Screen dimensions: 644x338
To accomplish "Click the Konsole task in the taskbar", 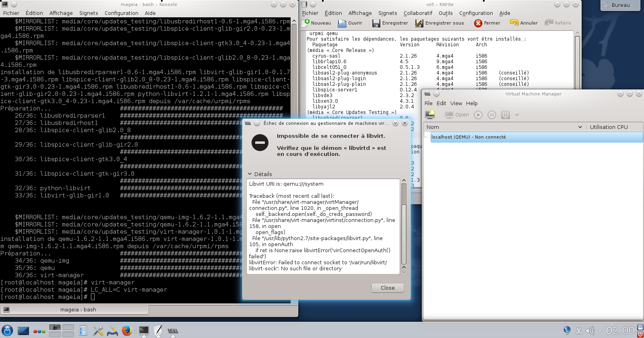I will (x=144, y=331).
